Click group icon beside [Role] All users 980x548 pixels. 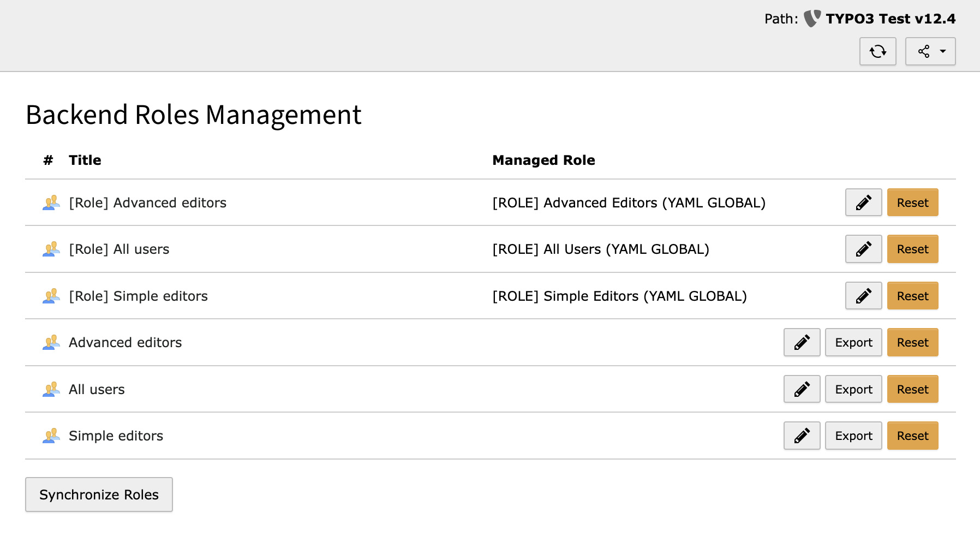pyautogui.click(x=51, y=249)
